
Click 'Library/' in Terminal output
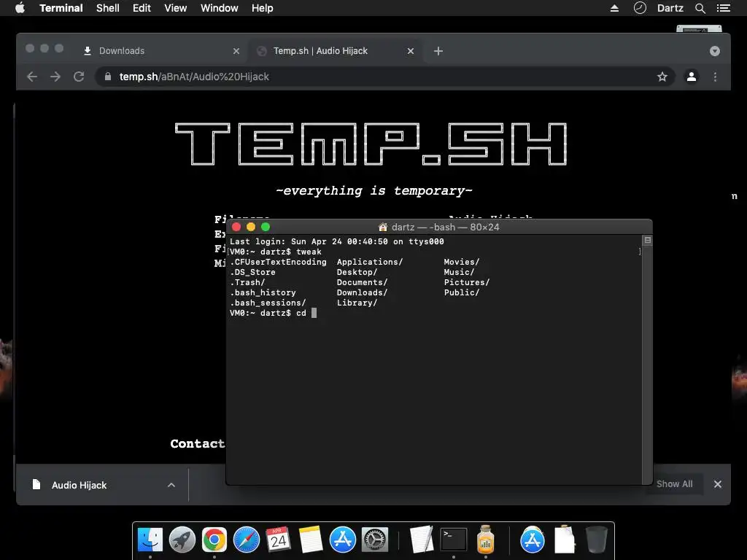point(357,303)
